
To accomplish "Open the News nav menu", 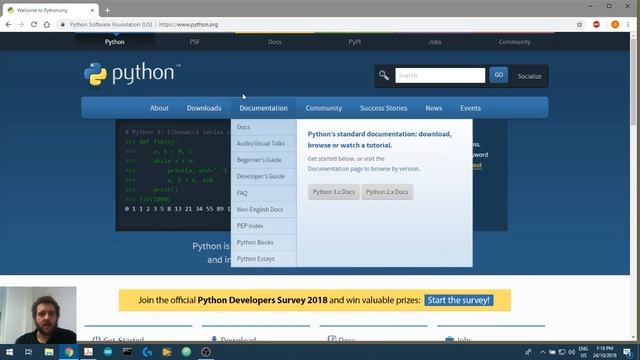I will pyautogui.click(x=434, y=108).
